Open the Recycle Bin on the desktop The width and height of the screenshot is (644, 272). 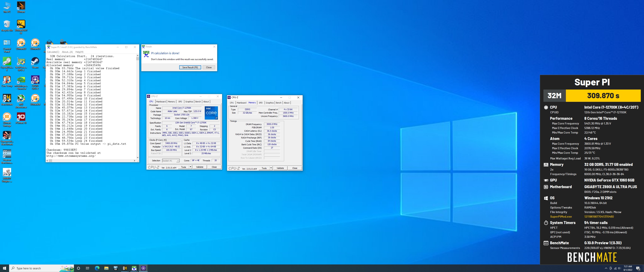pyautogui.click(x=7, y=26)
